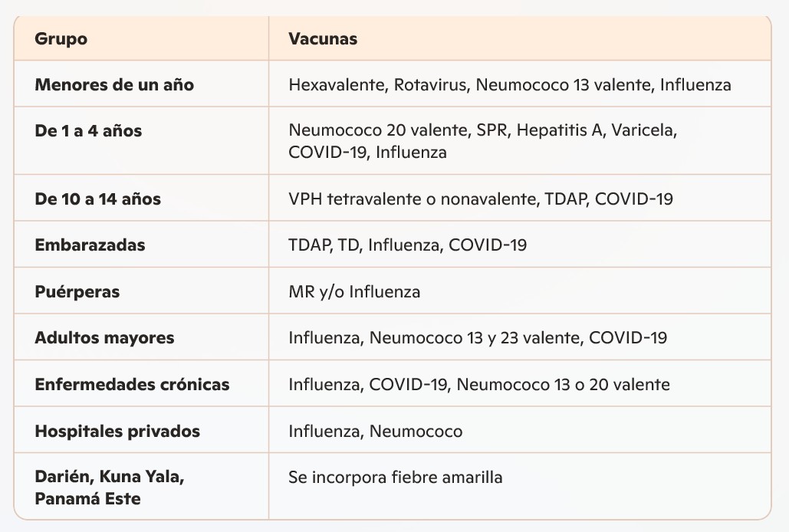This screenshot has width=789, height=532.
Task: Click the VPH tetravalente o nonavalente cell
Action: point(481,199)
